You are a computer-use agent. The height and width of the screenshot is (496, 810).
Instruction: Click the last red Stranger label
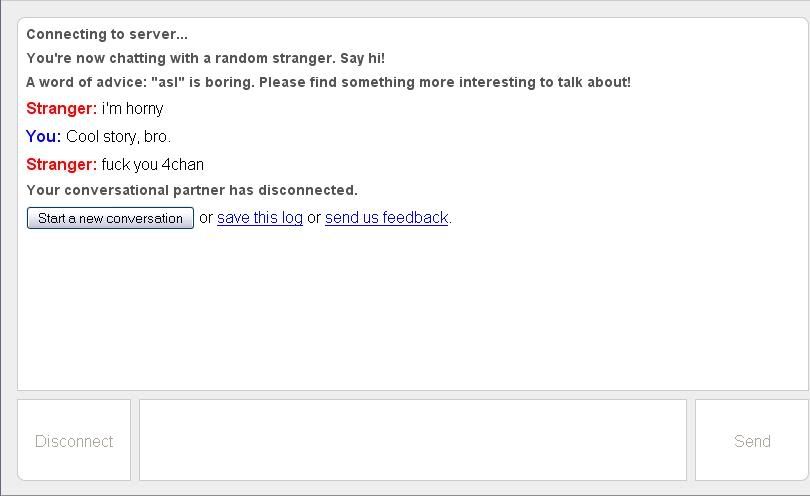(x=61, y=164)
